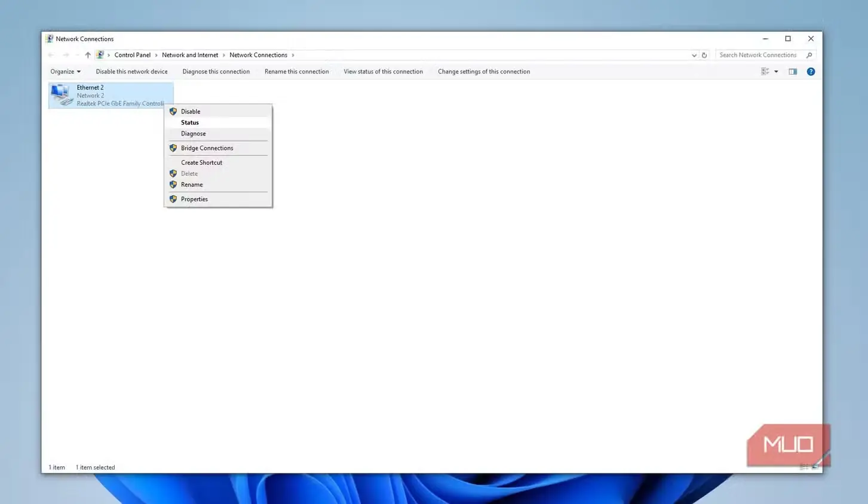Click the search magnifier icon
Image resolution: width=868 pixels, height=504 pixels.
point(809,55)
